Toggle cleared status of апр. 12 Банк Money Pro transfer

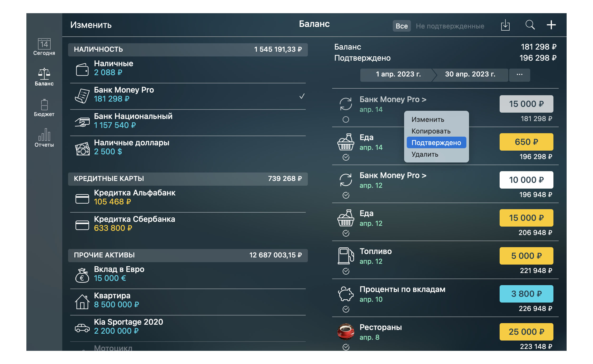(x=346, y=195)
